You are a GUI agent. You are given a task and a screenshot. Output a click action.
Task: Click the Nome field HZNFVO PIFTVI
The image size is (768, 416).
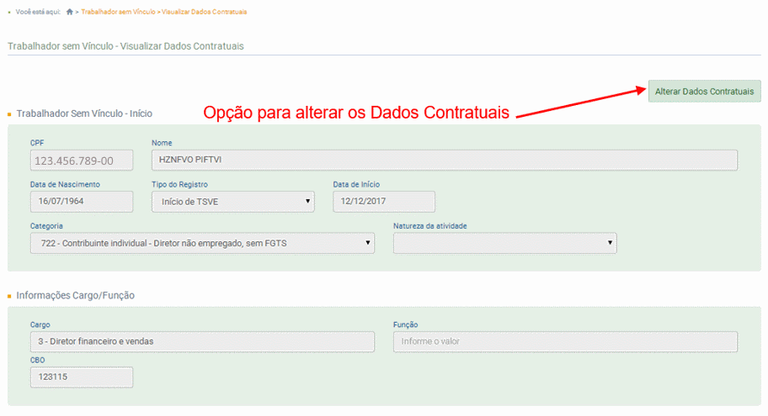point(444,160)
